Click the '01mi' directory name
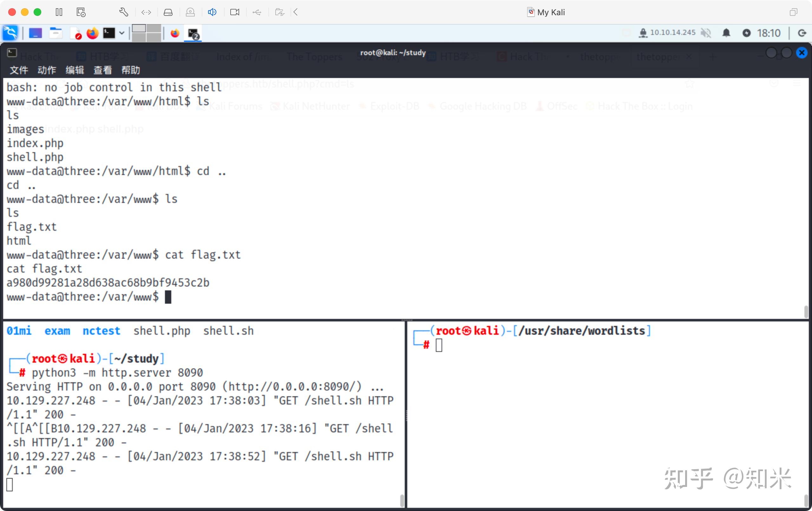This screenshot has height=511, width=812. coord(19,331)
